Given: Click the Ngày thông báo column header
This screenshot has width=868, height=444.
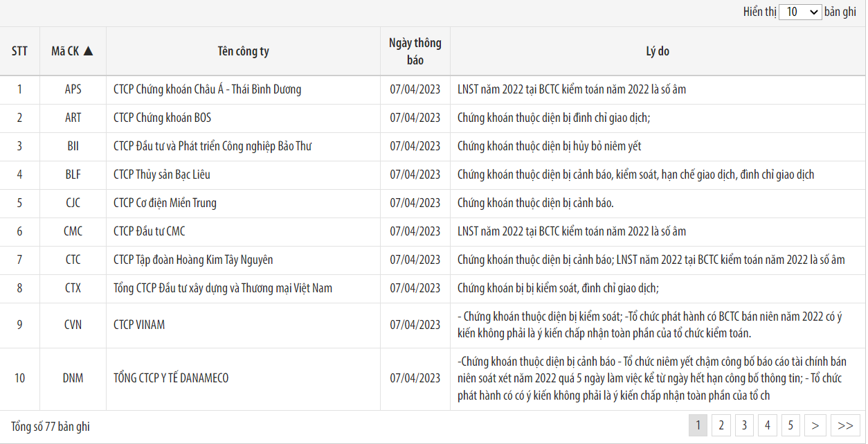Looking at the screenshot, I should pos(415,51).
